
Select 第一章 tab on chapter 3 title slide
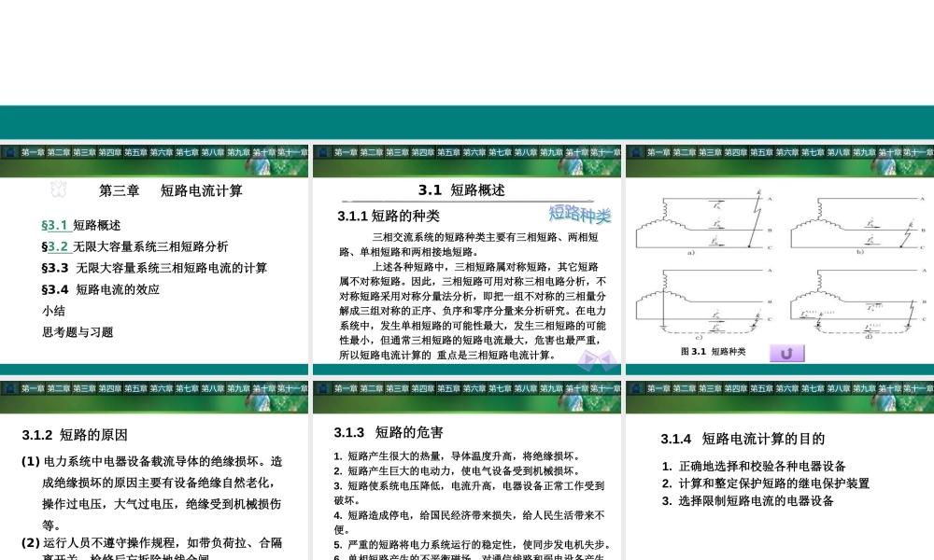33,153
